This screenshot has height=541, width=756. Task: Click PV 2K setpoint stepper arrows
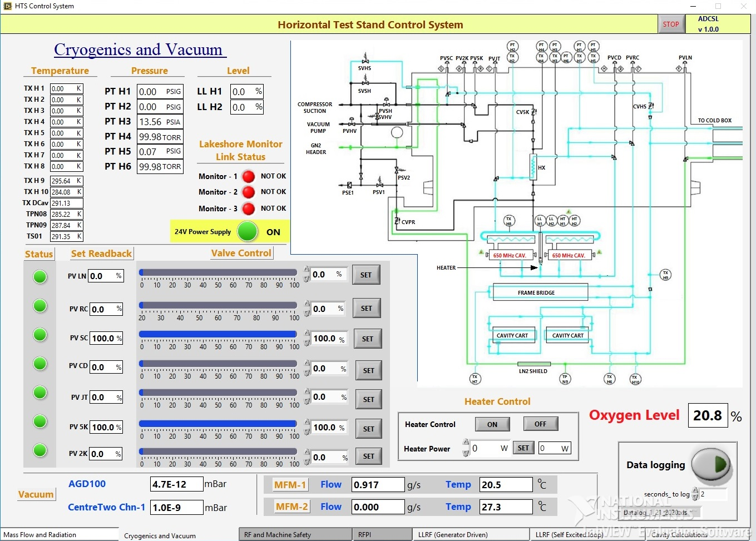click(308, 457)
